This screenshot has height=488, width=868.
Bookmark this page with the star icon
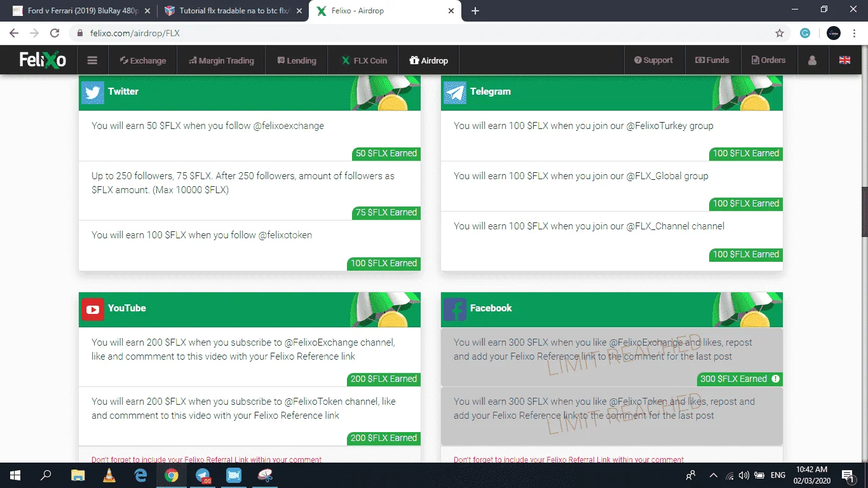point(780,33)
